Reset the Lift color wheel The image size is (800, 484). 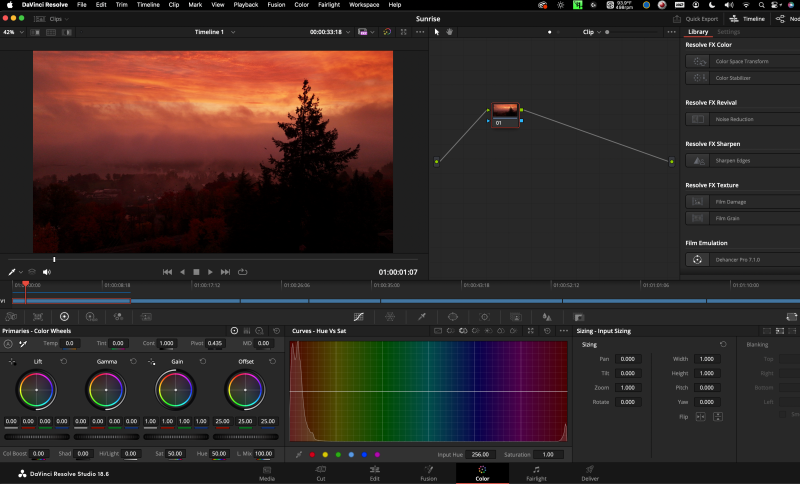pyautogui.click(x=63, y=361)
